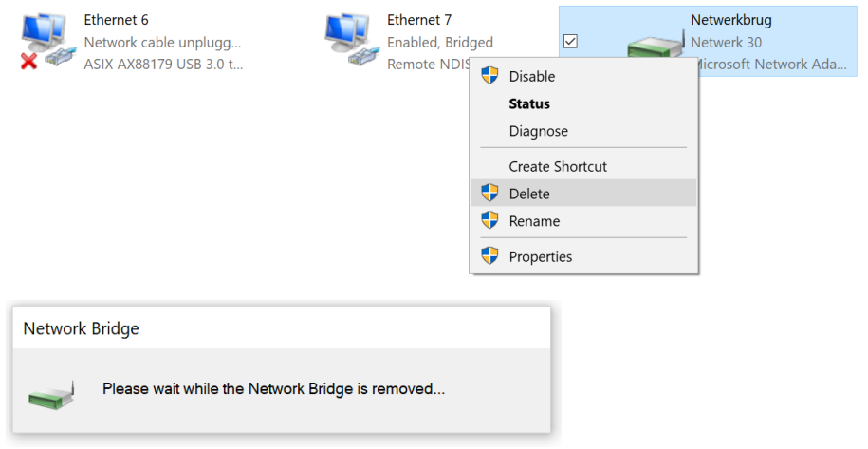868x449 pixels.
Task: Open Status from the context menu
Action: (529, 103)
